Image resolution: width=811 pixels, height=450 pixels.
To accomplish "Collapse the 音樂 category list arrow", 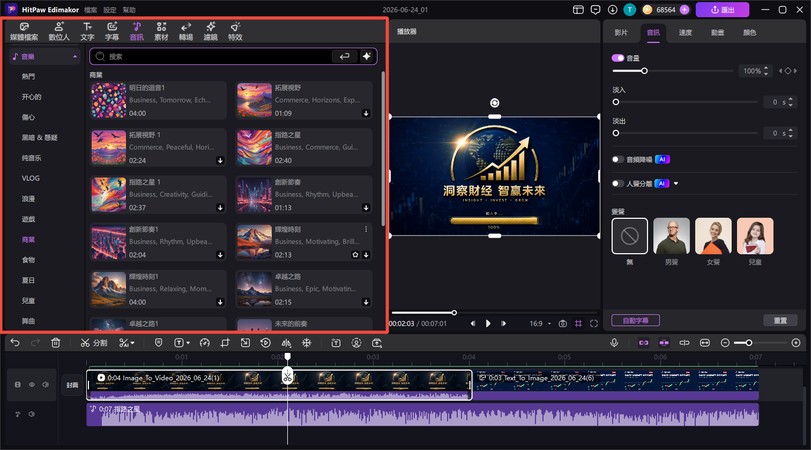I will point(75,56).
